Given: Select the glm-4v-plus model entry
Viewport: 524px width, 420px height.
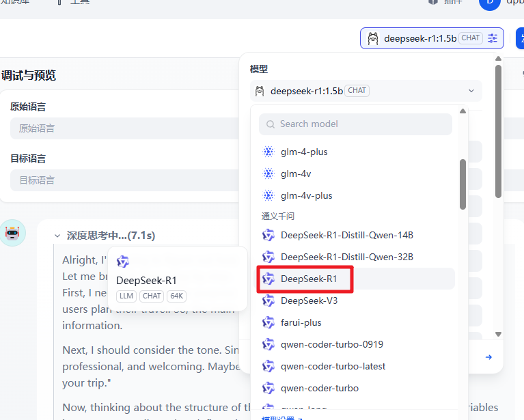Looking at the screenshot, I should [306, 195].
